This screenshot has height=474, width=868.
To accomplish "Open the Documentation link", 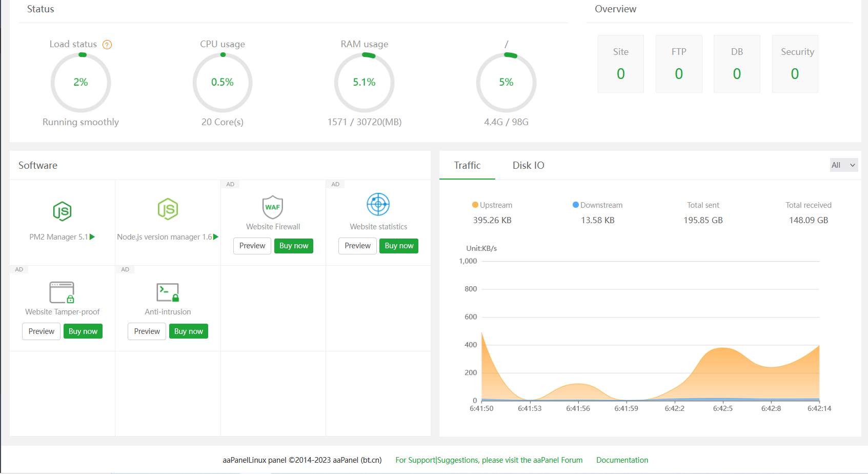I will pyautogui.click(x=622, y=460).
